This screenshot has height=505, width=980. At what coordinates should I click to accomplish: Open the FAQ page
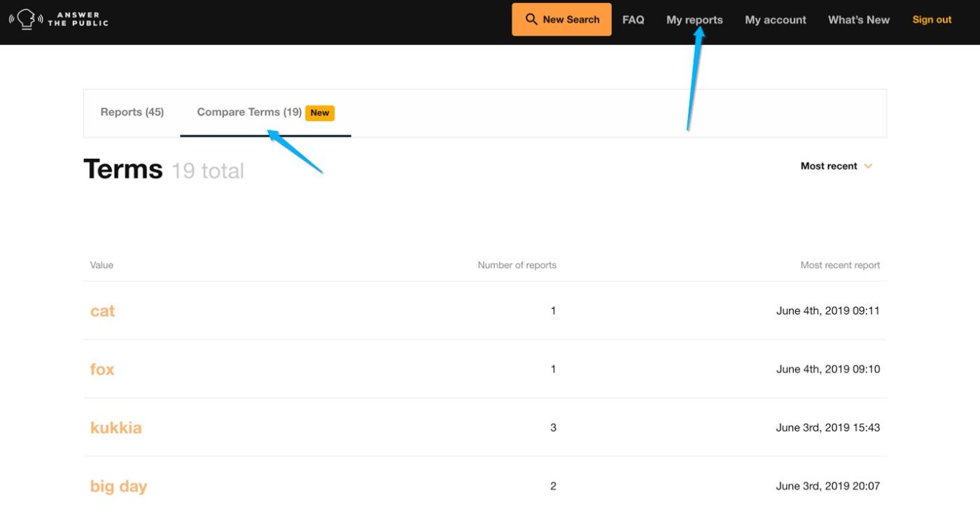coord(633,20)
